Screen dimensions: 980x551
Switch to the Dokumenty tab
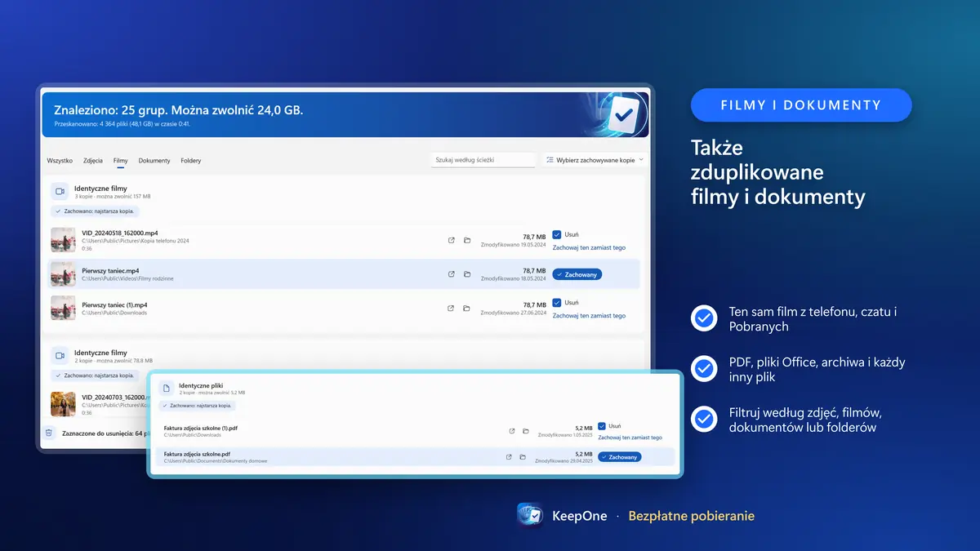(154, 161)
